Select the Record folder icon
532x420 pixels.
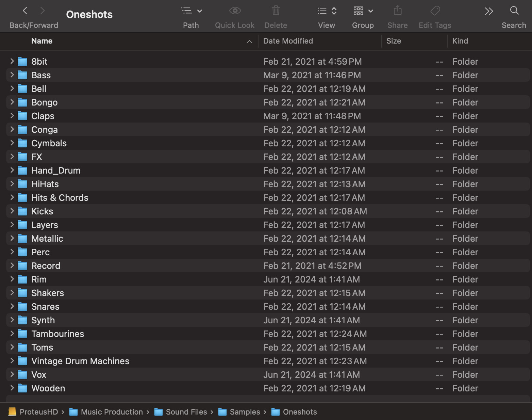pos(22,266)
